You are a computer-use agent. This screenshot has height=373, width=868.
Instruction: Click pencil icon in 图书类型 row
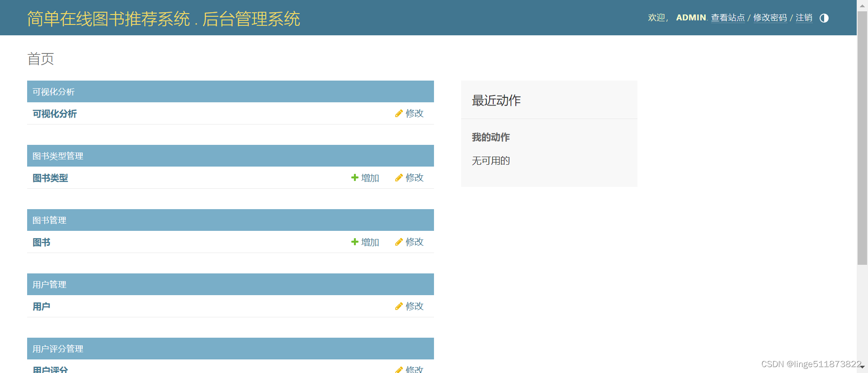click(399, 177)
